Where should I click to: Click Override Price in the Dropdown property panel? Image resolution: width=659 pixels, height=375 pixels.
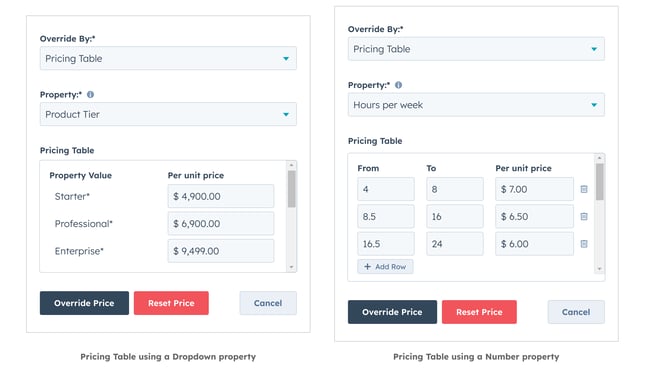(x=84, y=303)
